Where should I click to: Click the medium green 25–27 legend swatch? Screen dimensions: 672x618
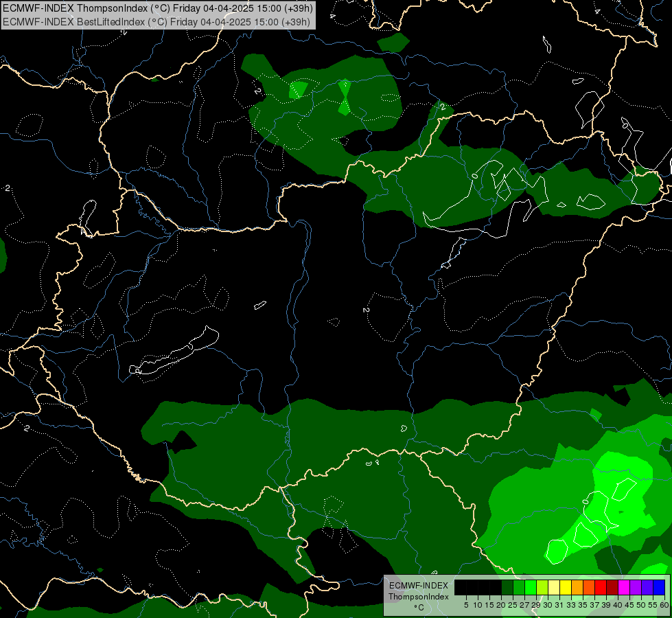(x=518, y=588)
